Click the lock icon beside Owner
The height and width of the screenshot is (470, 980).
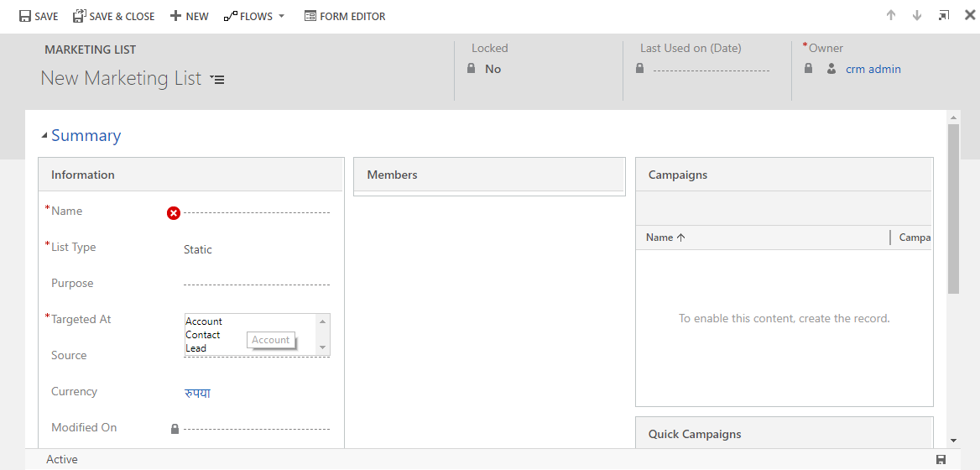pyautogui.click(x=808, y=68)
